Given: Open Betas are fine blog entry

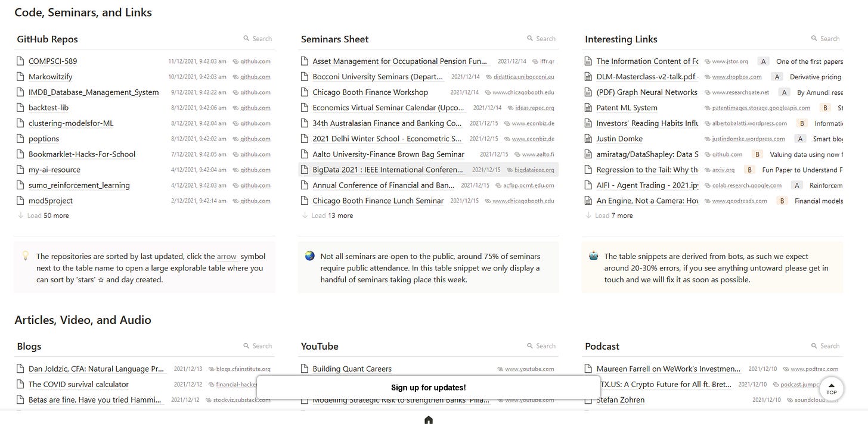Looking at the screenshot, I should pyautogui.click(x=95, y=400).
